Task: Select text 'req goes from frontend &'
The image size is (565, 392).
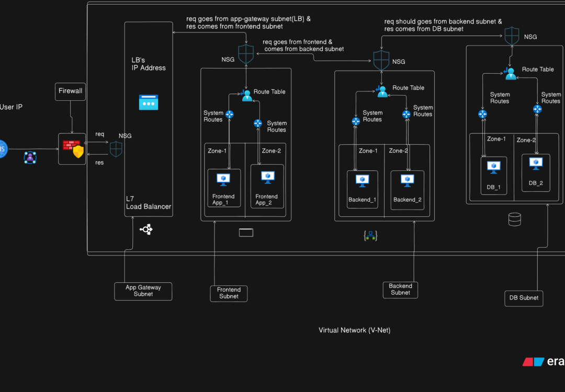Action: 297,42
